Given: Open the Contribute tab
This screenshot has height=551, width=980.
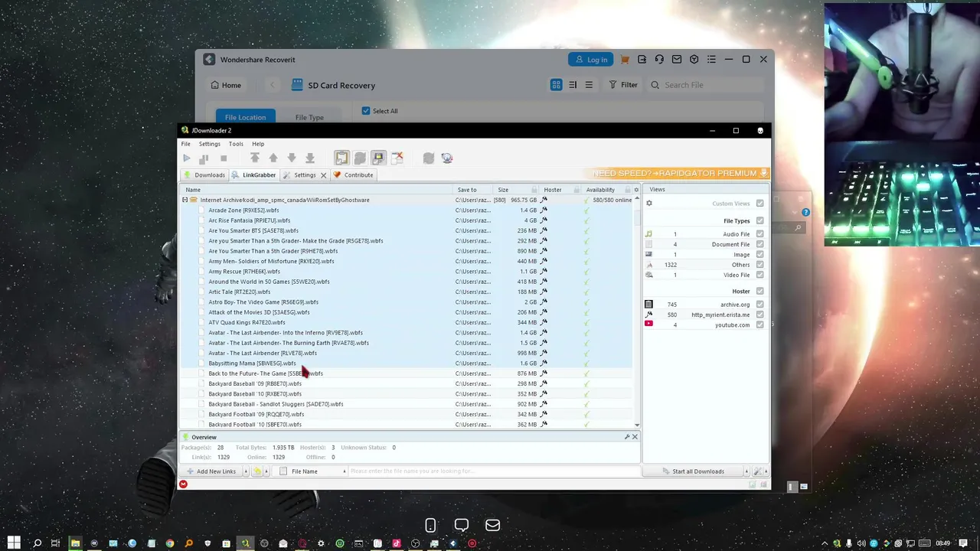Looking at the screenshot, I should coord(353,174).
